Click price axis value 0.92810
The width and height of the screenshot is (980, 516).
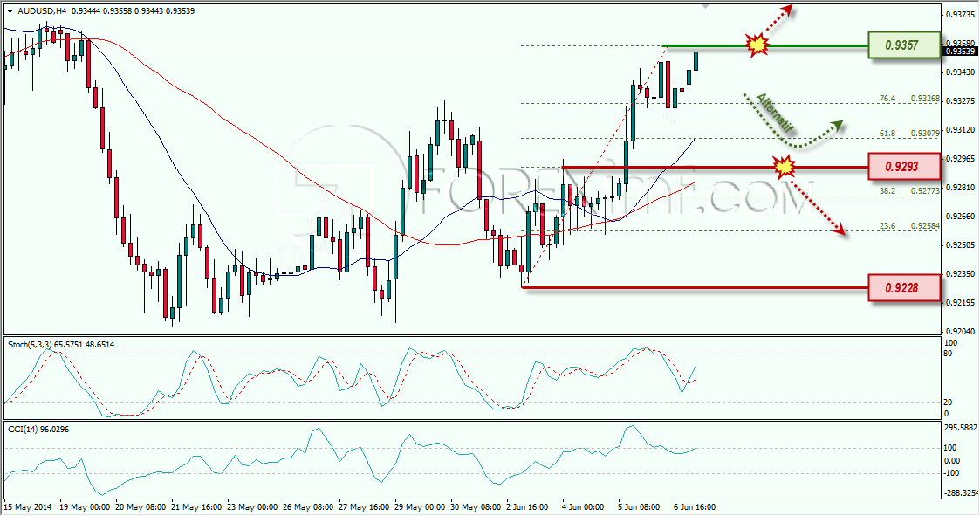[x=961, y=187]
